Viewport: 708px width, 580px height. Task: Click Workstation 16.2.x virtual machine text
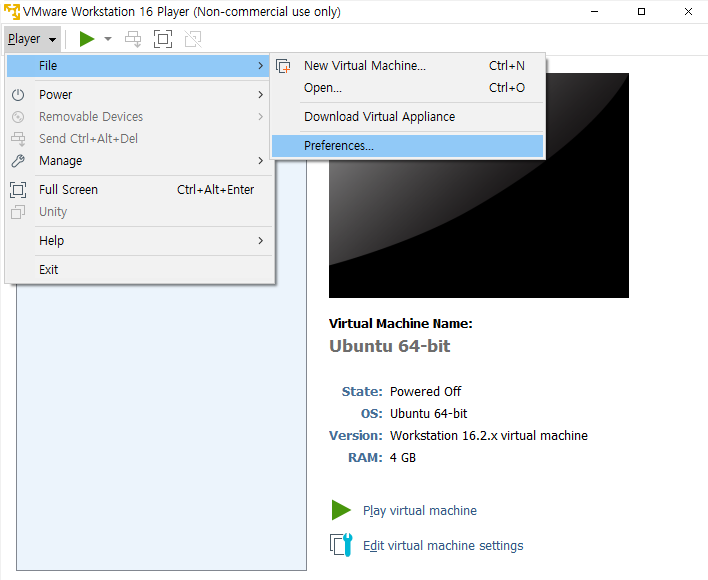(489, 436)
